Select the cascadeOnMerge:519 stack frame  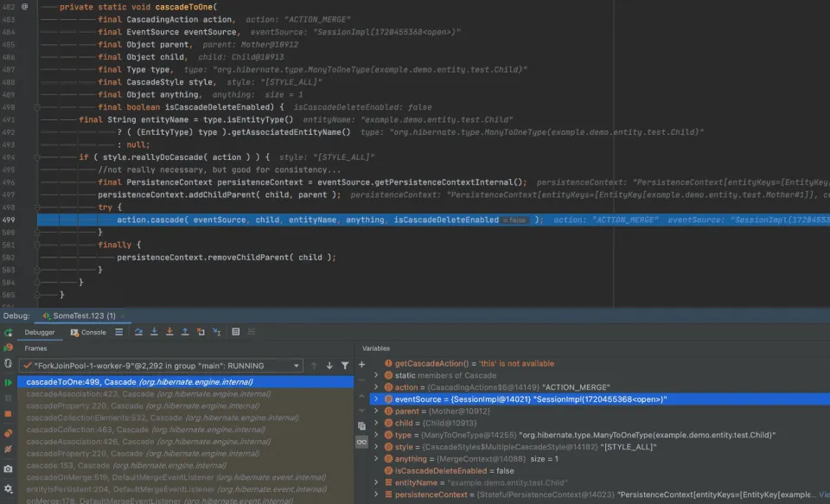(185, 477)
